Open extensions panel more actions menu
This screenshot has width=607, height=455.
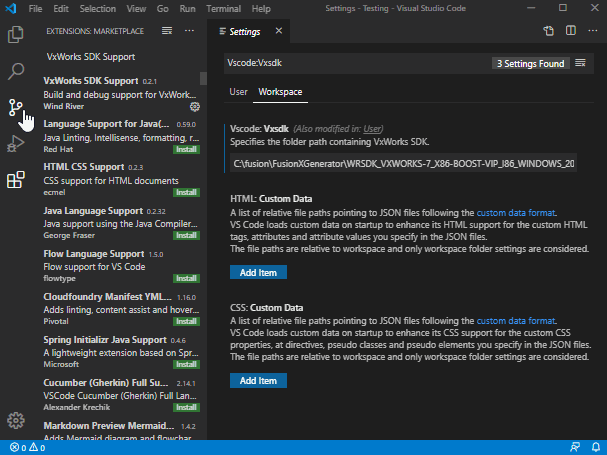[x=189, y=31]
